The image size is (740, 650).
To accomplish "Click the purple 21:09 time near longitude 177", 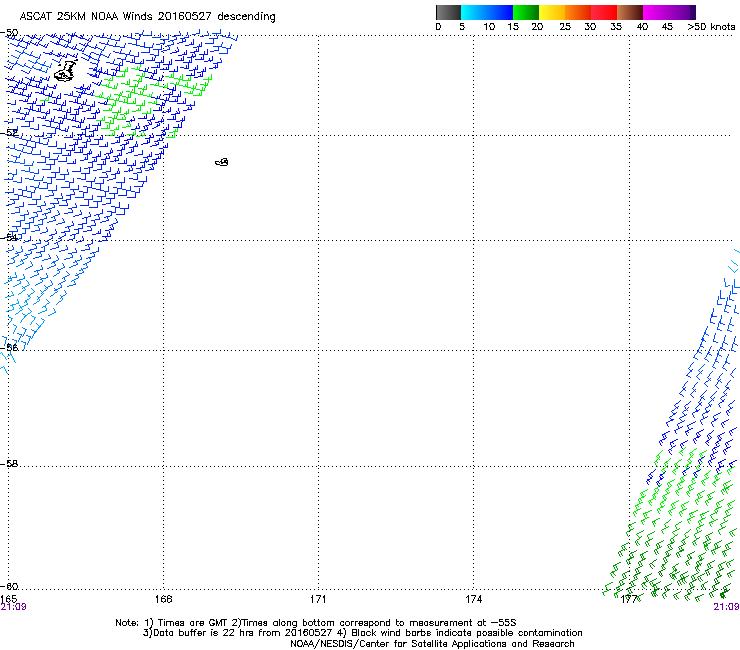I will click(x=727, y=607).
